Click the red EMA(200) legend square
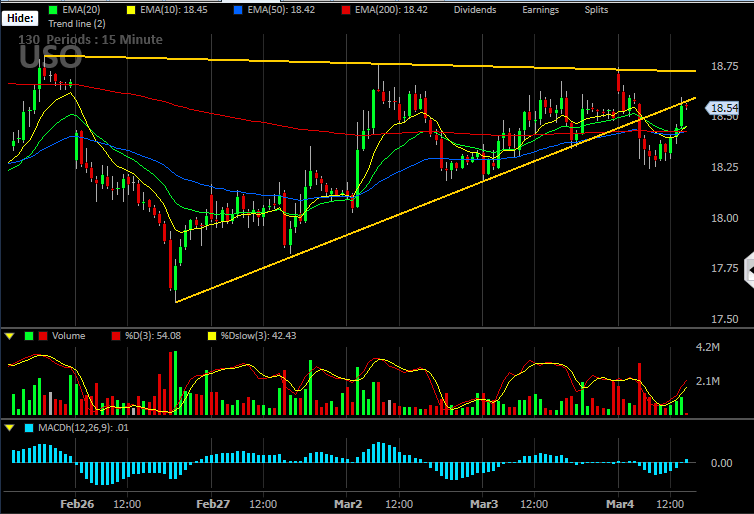Image resolution: width=754 pixels, height=514 pixels. (346, 10)
